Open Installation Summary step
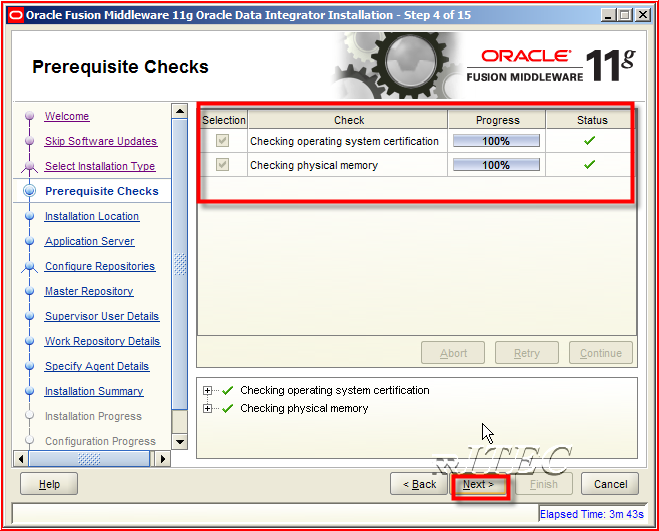659x531 pixels. pyautogui.click(x=94, y=391)
